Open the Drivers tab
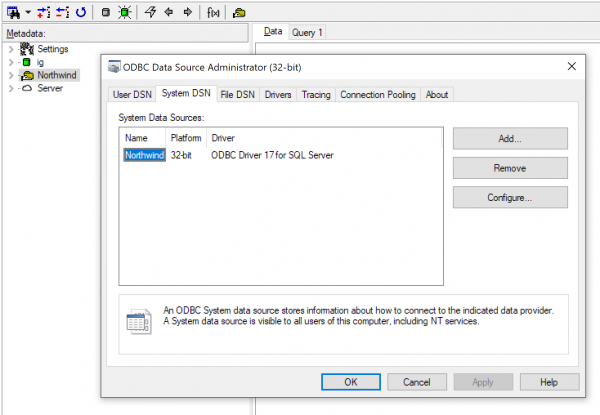This screenshot has height=415, width=600. [x=278, y=94]
